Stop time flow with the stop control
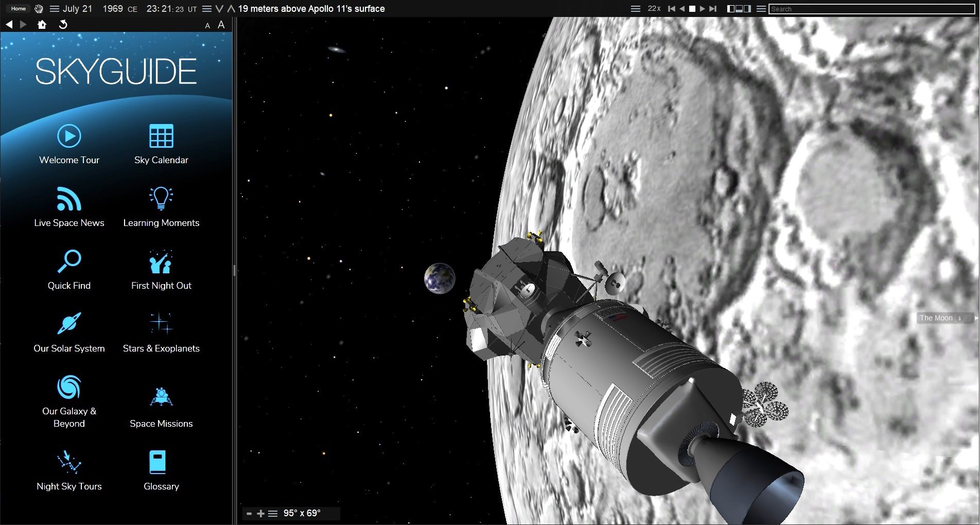The height and width of the screenshot is (525, 980). coord(692,8)
